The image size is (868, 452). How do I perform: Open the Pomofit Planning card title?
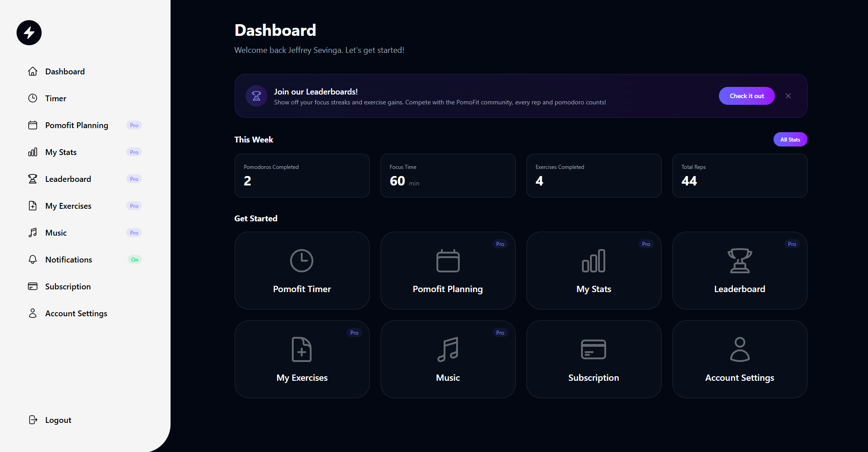coord(448,289)
